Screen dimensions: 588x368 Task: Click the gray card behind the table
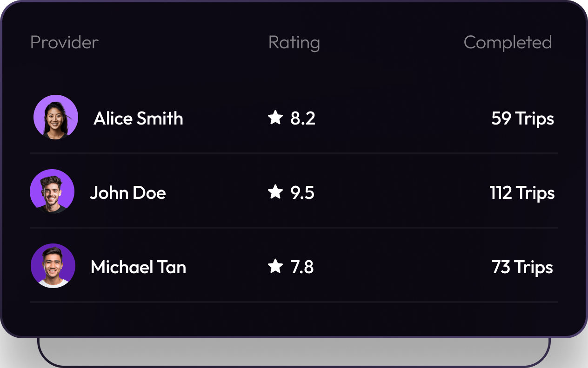pos(294,351)
